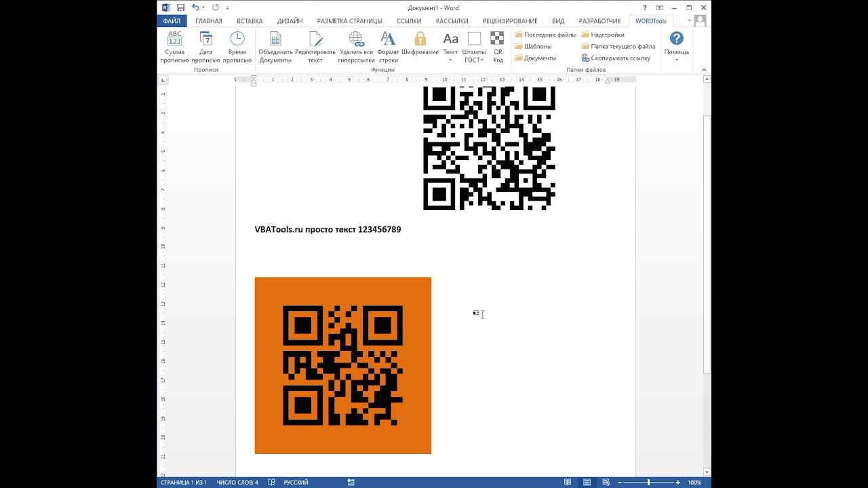Click ЧИСЛО СЛОВ: 4 in the status bar
Image resolution: width=868 pixels, height=488 pixels.
[x=237, y=483]
